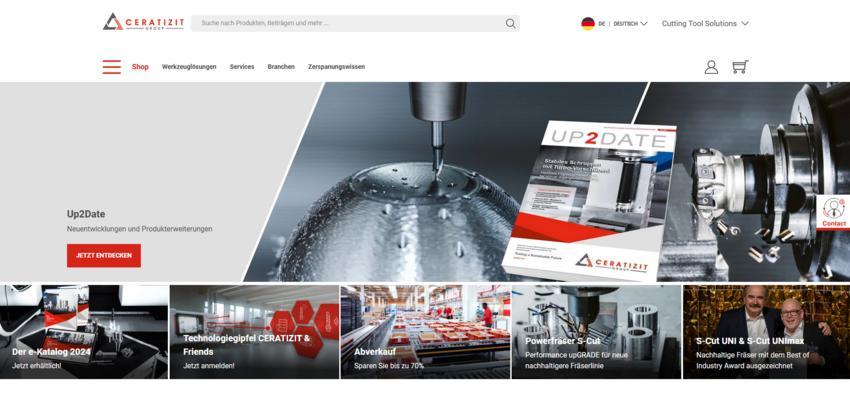Click the JETZT ENTDECKEN button
Screen dimensions: 850x398
click(x=104, y=255)
